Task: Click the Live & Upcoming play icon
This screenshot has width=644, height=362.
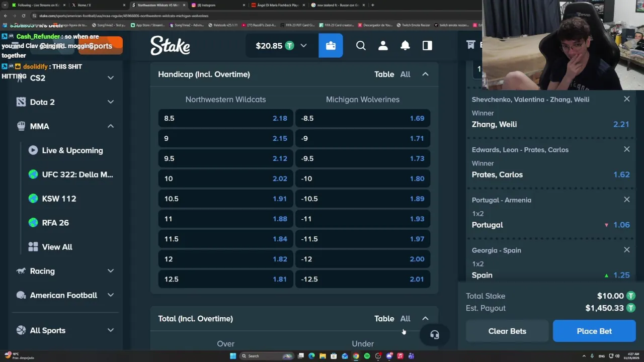Action: [x=33, y=150]
